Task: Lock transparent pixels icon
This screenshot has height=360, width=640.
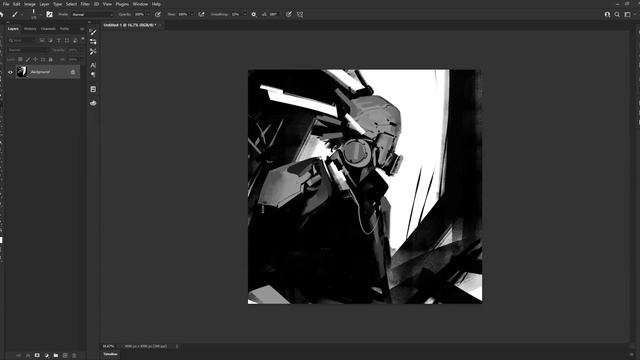Action: [20, 60]
